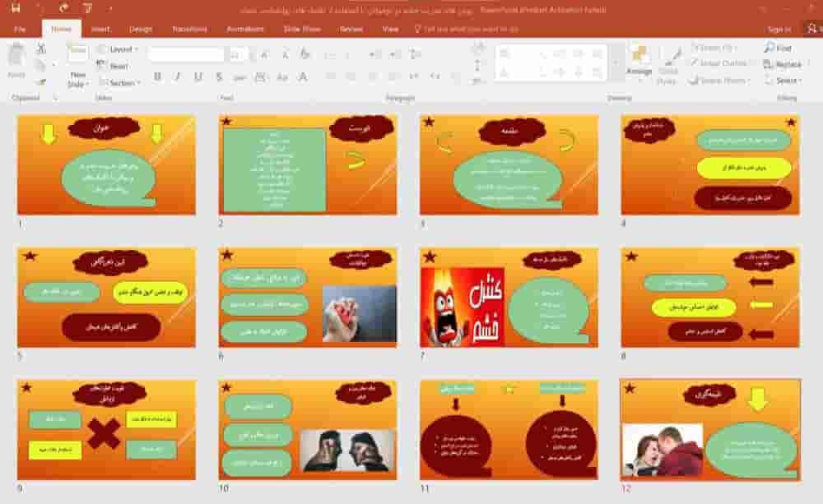Click the Font Color button
Image resolution: width=823 pixels, height=504 pixels.
(303, 77)
